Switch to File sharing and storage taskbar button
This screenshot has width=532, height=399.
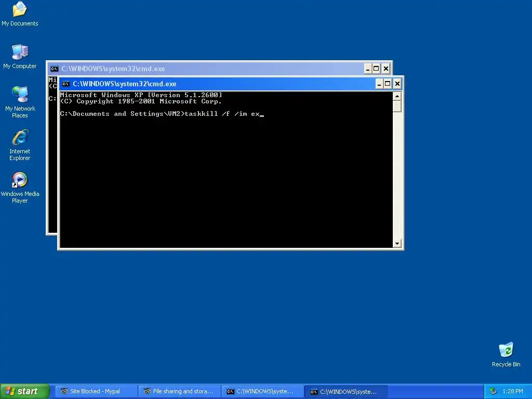(179, 391)
